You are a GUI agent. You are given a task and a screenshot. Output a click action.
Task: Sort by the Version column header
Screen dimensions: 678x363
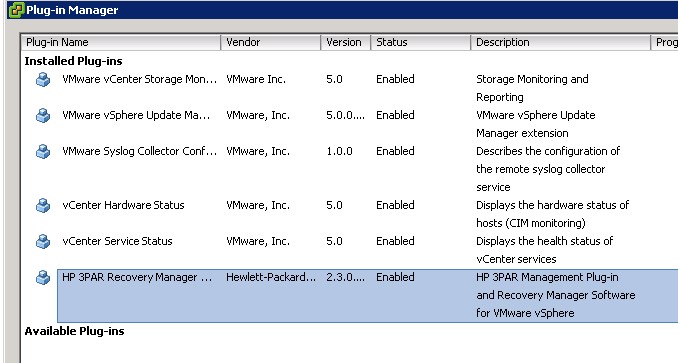[345, 42]
